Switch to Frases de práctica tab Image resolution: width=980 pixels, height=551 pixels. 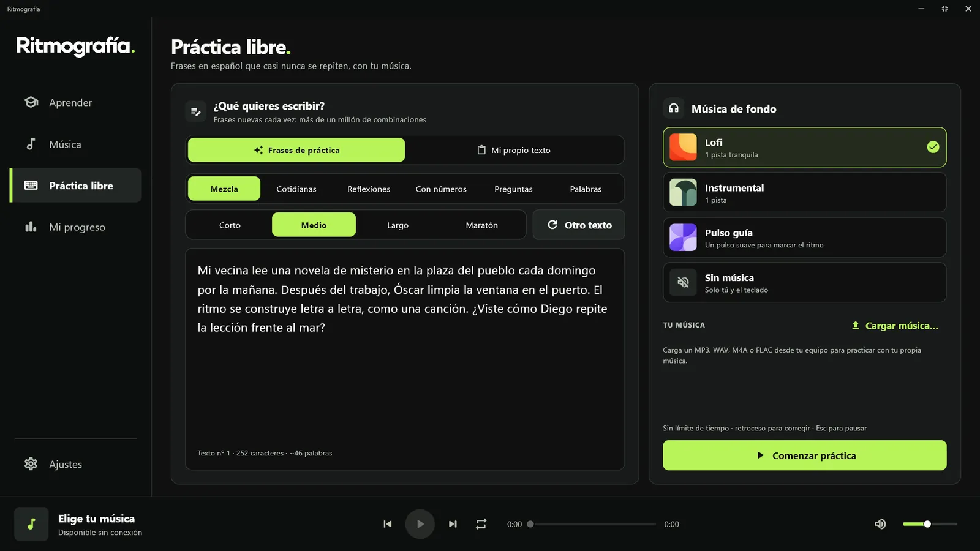pos(296,150)
